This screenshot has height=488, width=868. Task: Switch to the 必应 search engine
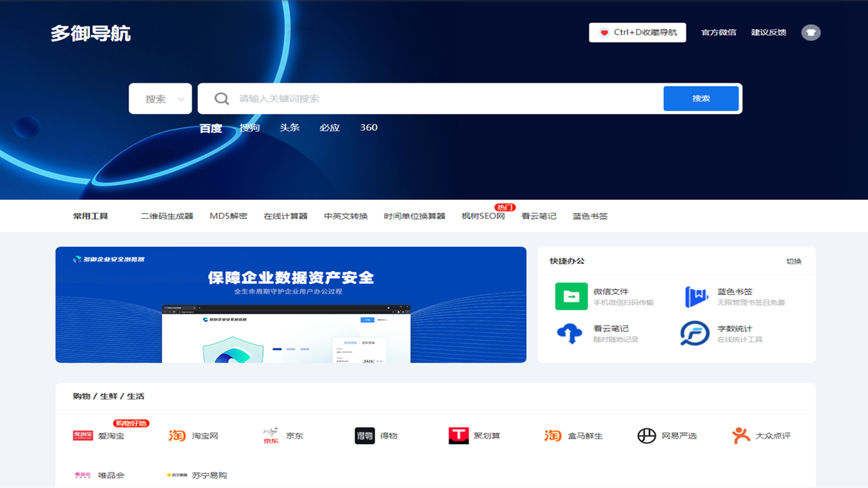(330, 127)
